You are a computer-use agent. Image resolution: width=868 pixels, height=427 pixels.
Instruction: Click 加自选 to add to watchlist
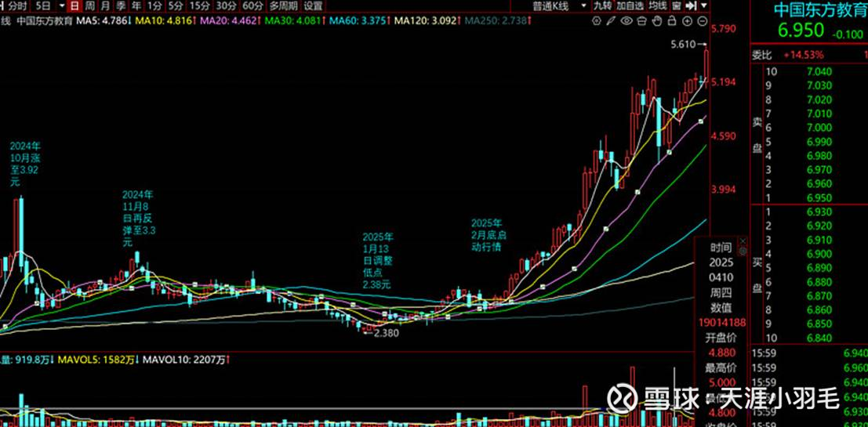[630, 6]
